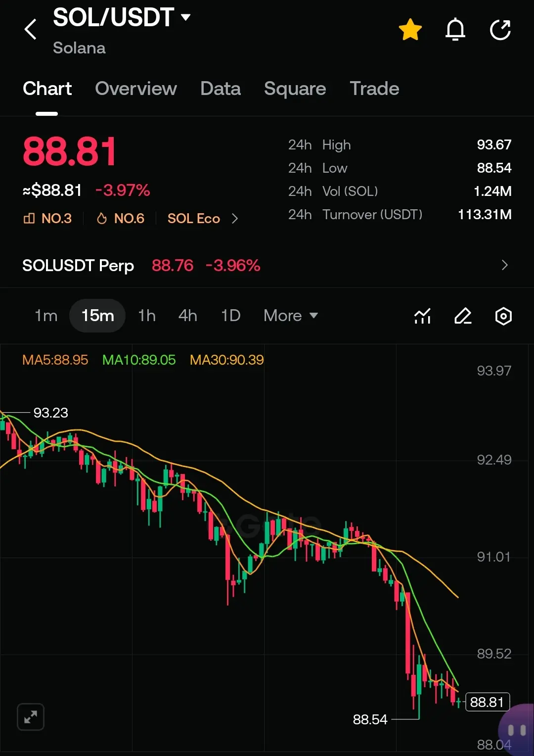This screenshot has height=756, width=534.
Task: Select the 1m timeframe
Action: pyautogui.click(x=46, y=316)
